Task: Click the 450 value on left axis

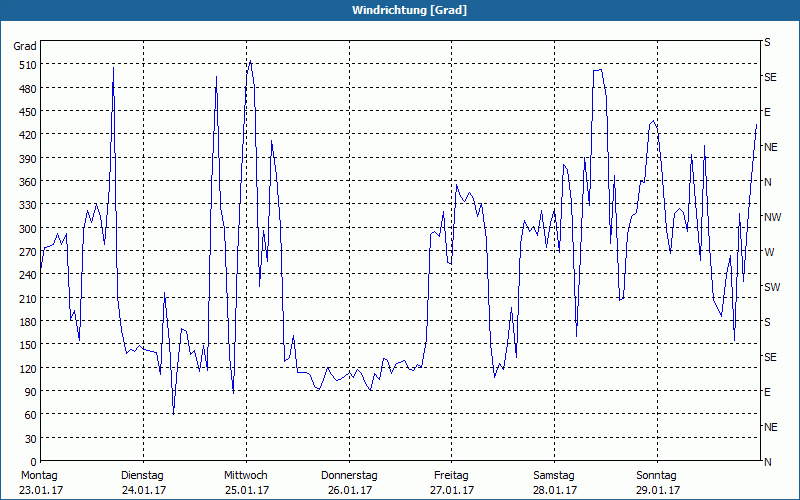Action: (28, 112)
